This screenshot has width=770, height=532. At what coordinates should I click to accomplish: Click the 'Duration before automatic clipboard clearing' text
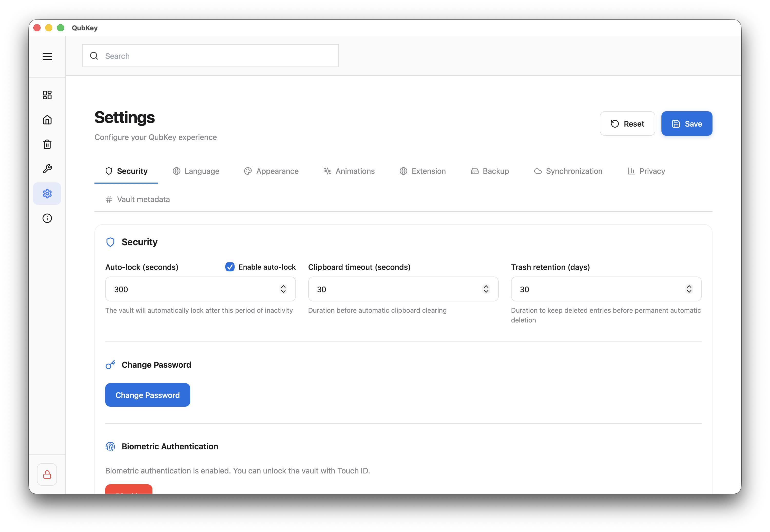[377, 310]
